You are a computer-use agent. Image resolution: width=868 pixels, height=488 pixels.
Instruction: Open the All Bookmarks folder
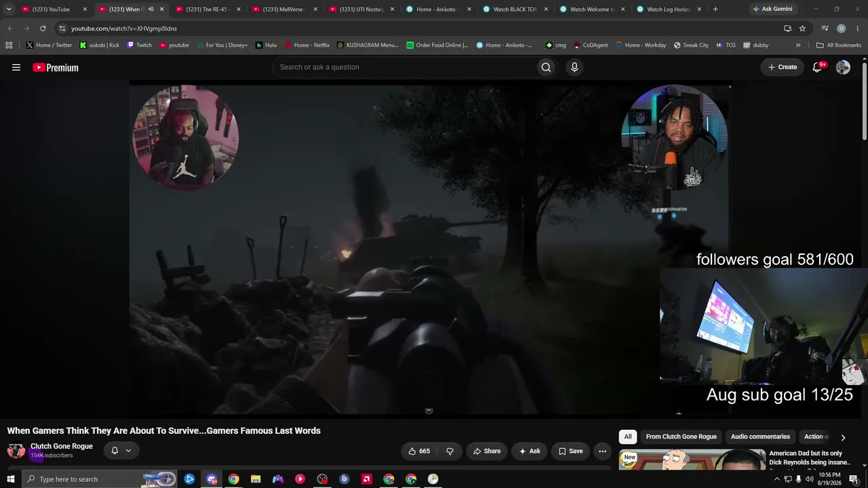pos(839,45)
